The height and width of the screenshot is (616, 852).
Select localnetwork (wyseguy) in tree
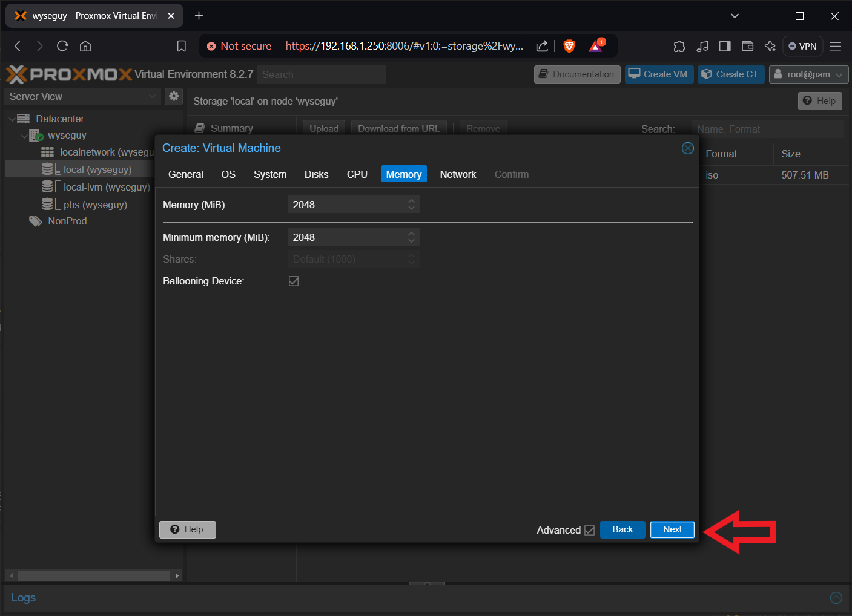107,152
